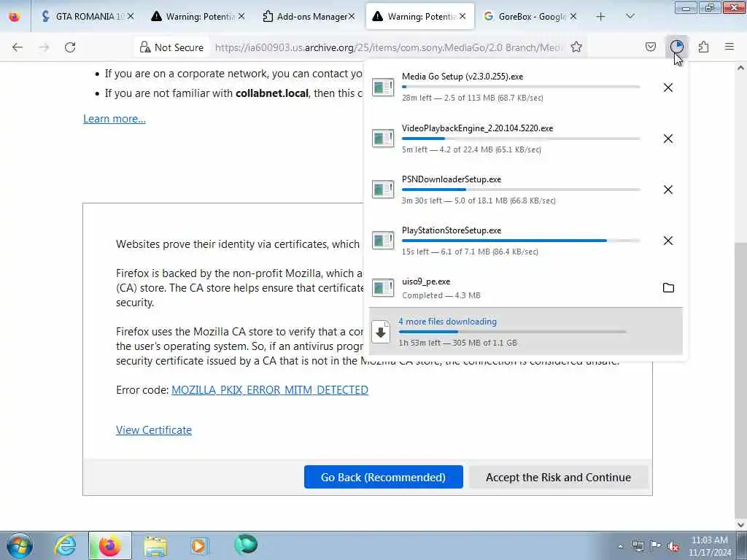Select VideoPlaybackEngine_2.20.104.5220.exe filename
Viewport: 747px width, 560px height.
point(477,128)
